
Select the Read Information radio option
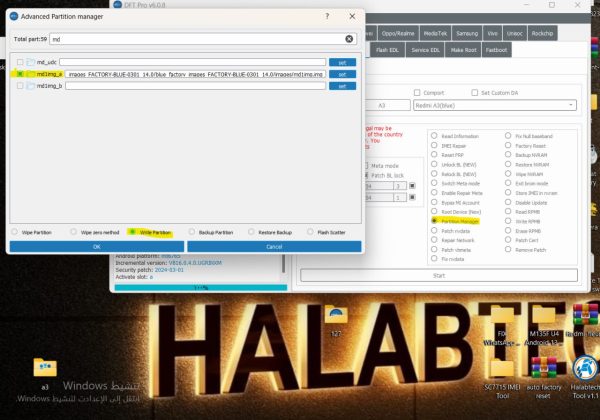pos(434,136)
